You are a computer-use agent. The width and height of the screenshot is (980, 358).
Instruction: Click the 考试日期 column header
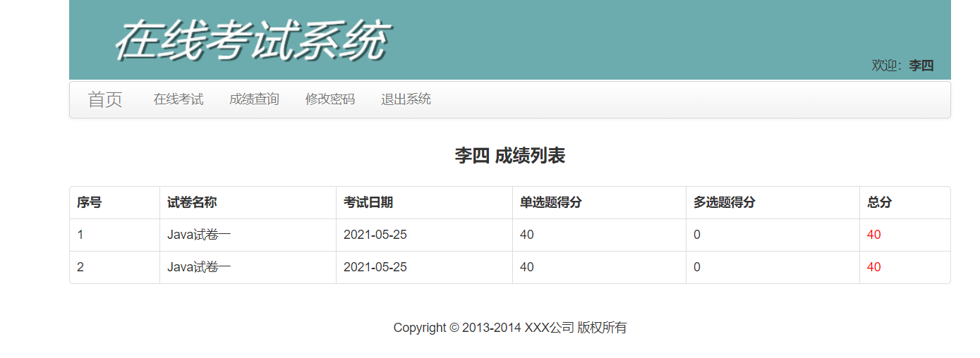(x=368, y=202)
